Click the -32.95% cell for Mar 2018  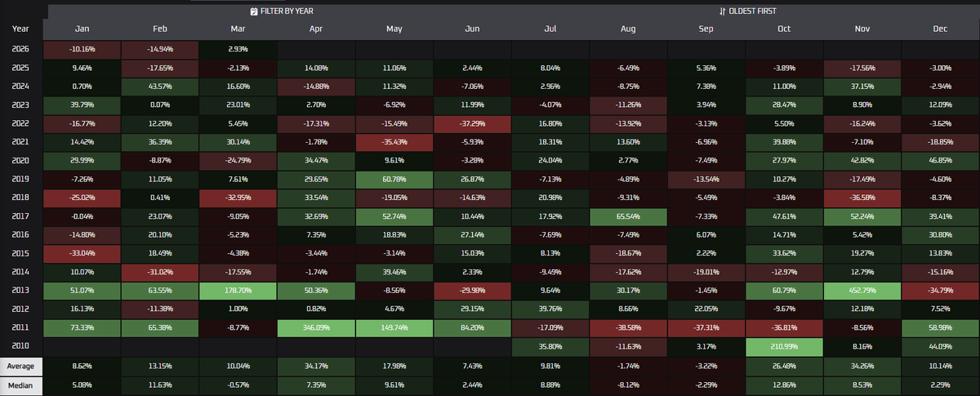[x=237, y=197]
